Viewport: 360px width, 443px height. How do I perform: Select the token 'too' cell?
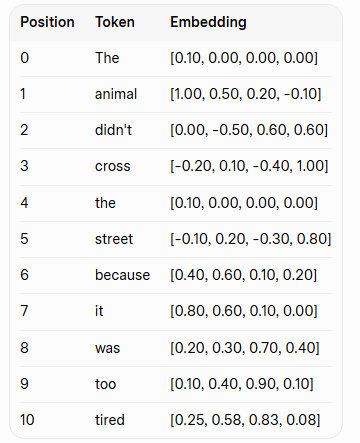click(105, 384)
